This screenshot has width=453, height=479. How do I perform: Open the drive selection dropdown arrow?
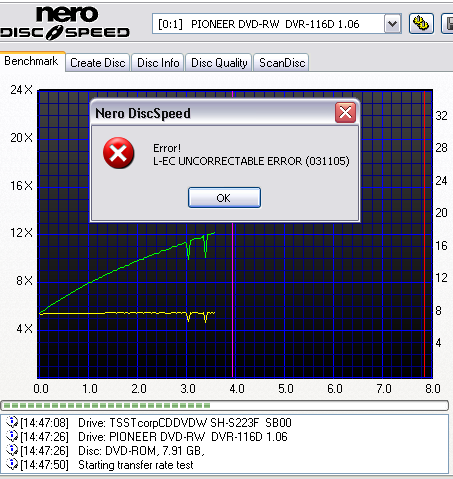pyautogui.click(x=392, y=24)
